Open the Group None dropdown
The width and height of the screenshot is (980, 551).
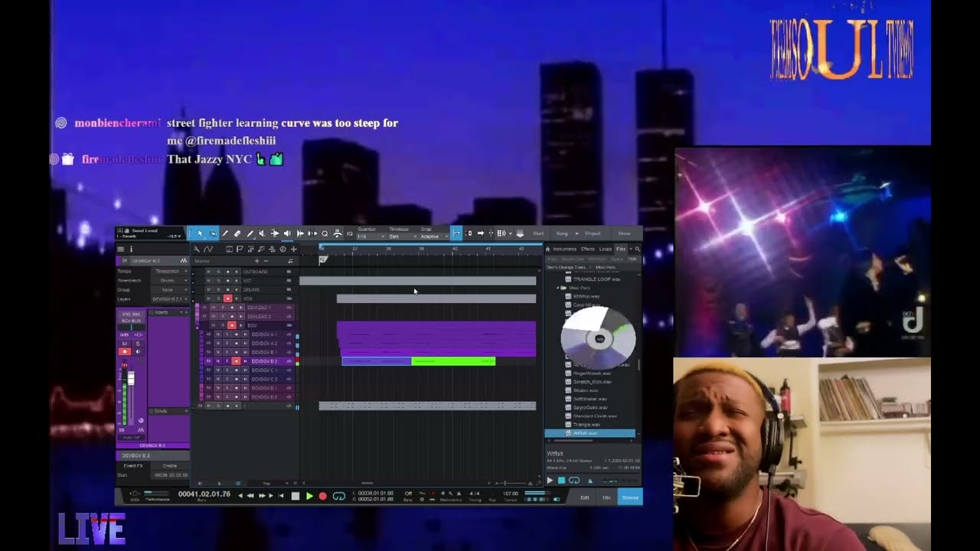coord(169,289)
